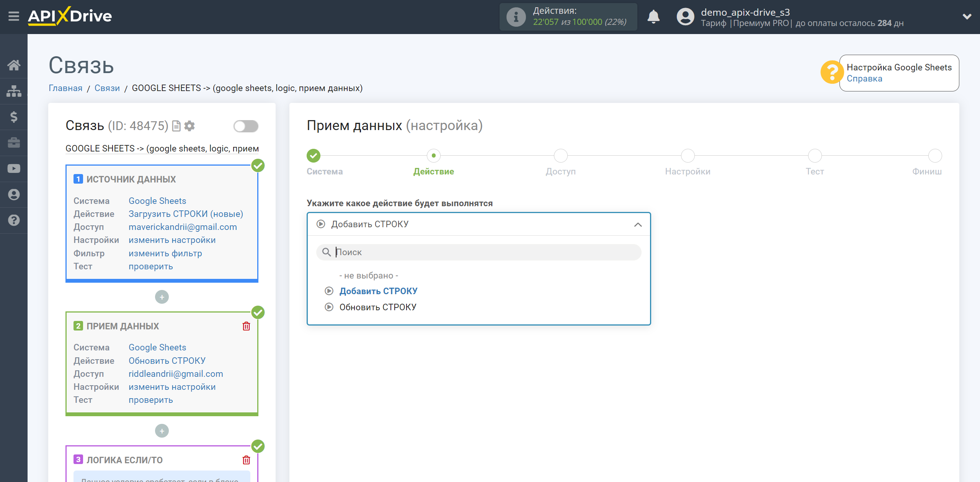
Task: Open connection settings gear icon
Action: click(x=189, y=126)
